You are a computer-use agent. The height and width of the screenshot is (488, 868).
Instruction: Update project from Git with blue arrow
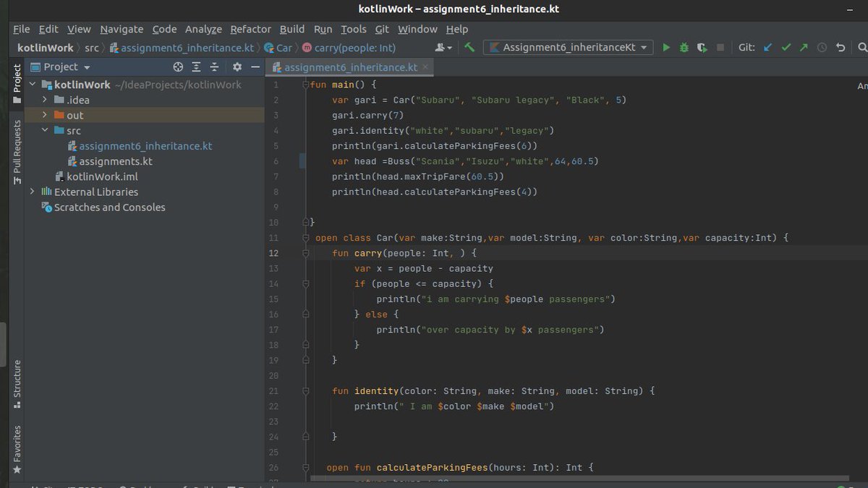(767, 46)
